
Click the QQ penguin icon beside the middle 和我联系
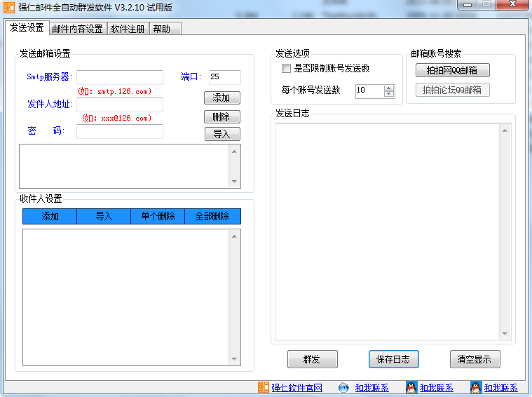pyautogui.click(x=411, y=387)
